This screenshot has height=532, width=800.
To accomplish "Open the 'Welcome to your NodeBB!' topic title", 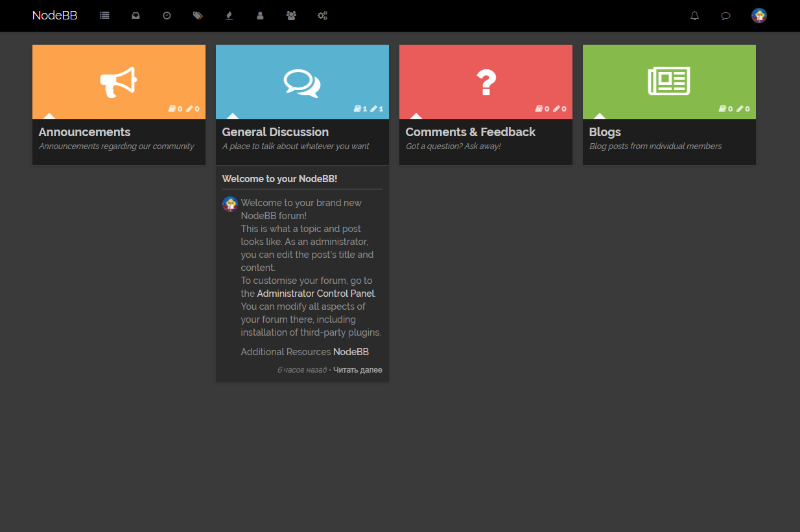I will [x=279, y=179].
